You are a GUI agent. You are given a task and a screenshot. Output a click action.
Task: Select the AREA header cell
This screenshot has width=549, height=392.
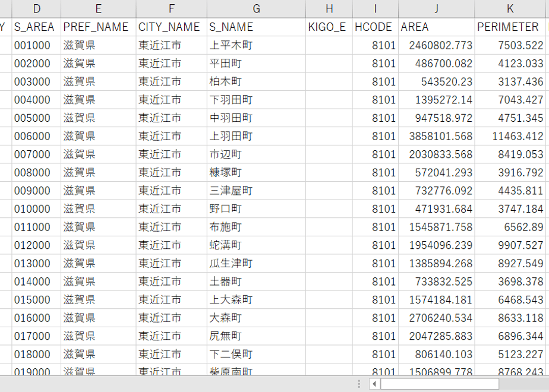(437, 27)
